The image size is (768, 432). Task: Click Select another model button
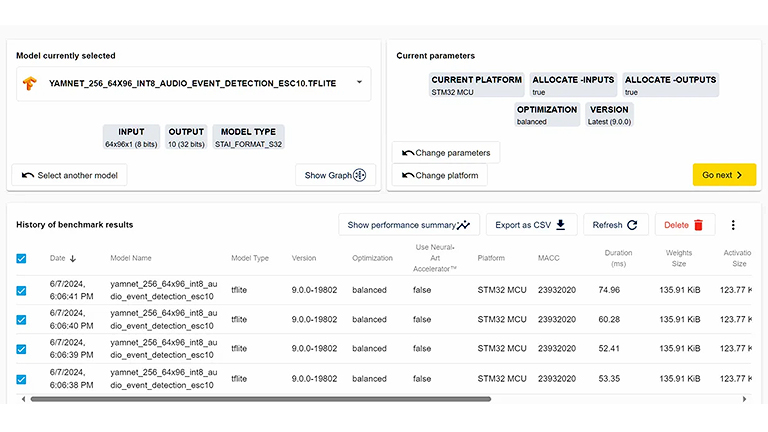click(x=69, y=175)
